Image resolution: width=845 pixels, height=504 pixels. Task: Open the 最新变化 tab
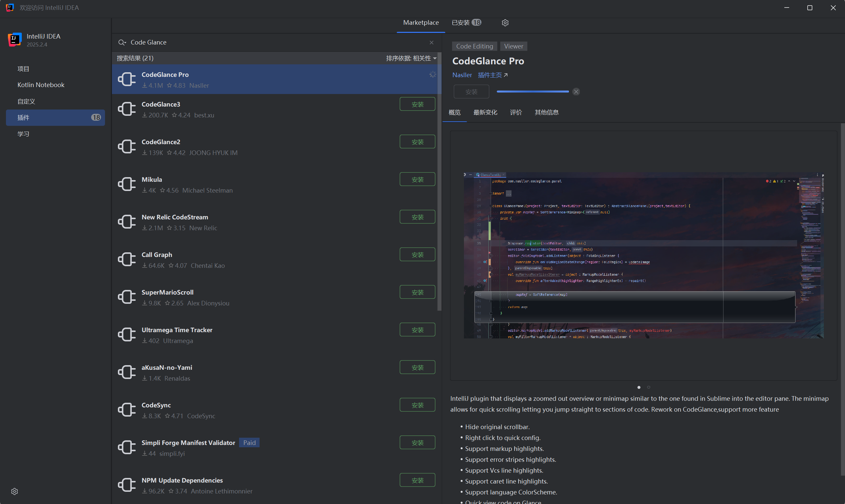tap(485, 112)
